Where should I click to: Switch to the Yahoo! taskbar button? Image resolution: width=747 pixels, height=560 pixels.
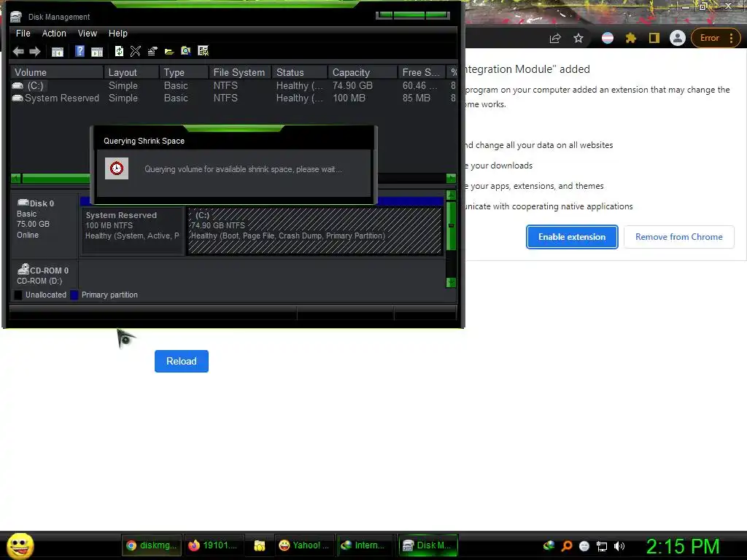(x=304, y=545)
